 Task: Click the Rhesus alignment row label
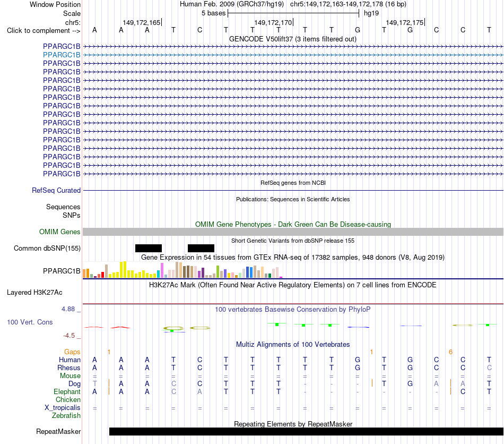click(69, 368)
